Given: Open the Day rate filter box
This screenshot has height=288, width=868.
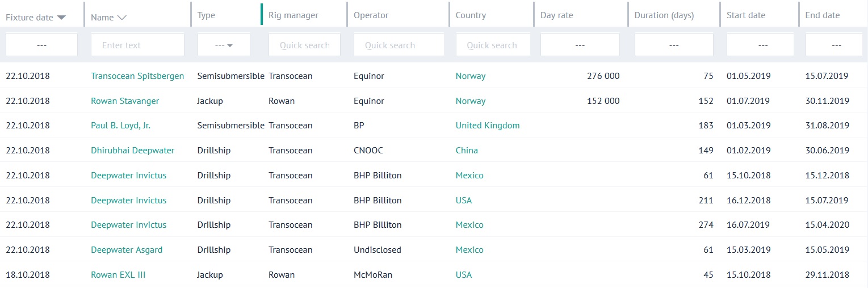Looking at the screenshot, I should pyautogui.click(x=580, y=45).
